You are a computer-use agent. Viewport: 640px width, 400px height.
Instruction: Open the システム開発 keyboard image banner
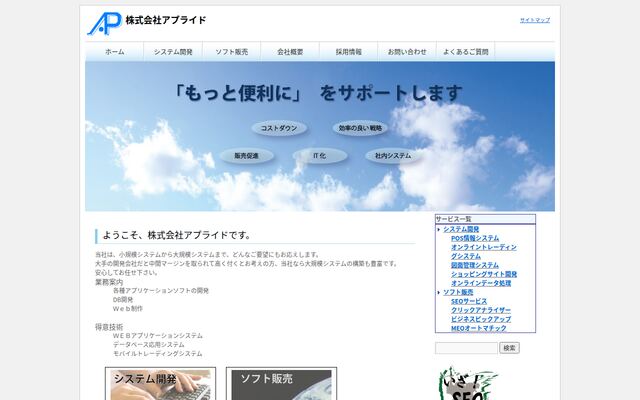point(160,384)
